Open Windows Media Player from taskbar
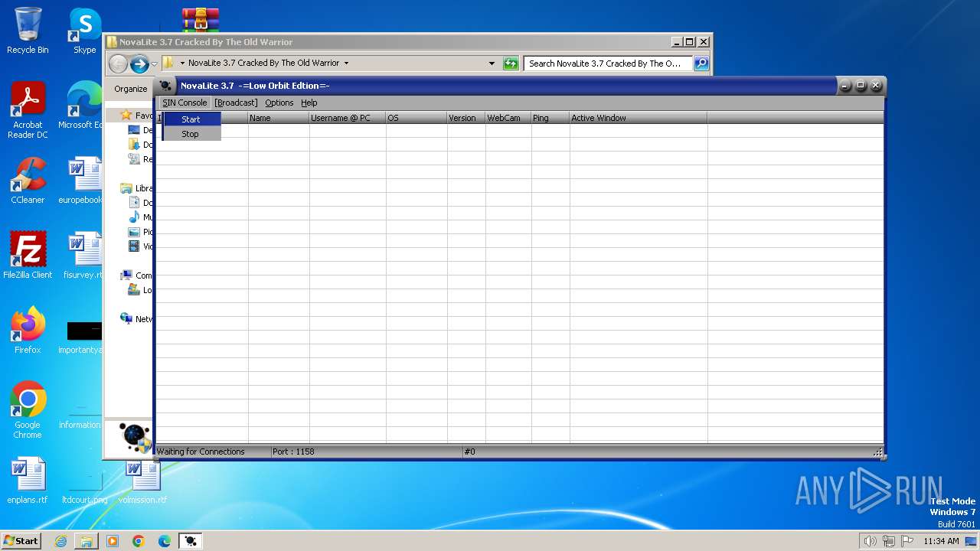Screen dimensions: 980x551 (113, 541)
